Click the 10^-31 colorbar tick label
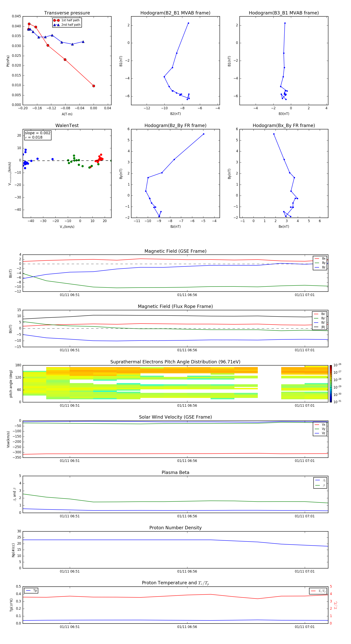Viewport: 351px width, 644px height. (x=337, y=402)
